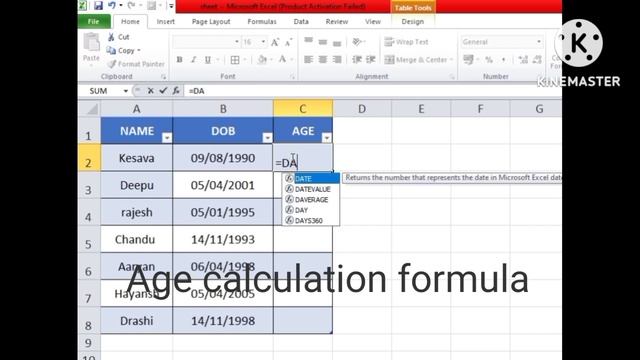640x360 pixels.
Task: Switch to the Page Layout tab
Action: point(211,22)
